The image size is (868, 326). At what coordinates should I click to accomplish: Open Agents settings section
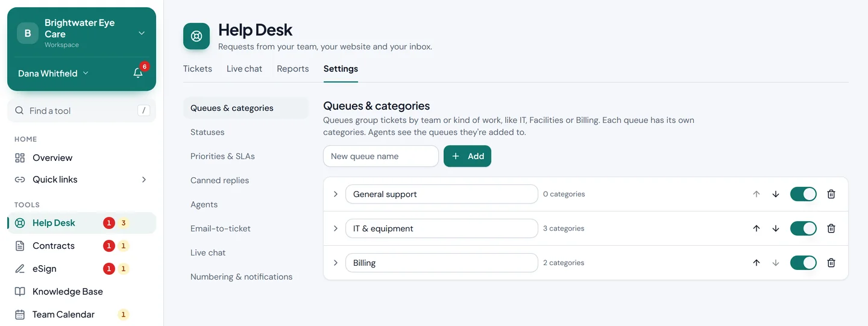point(246,204)
